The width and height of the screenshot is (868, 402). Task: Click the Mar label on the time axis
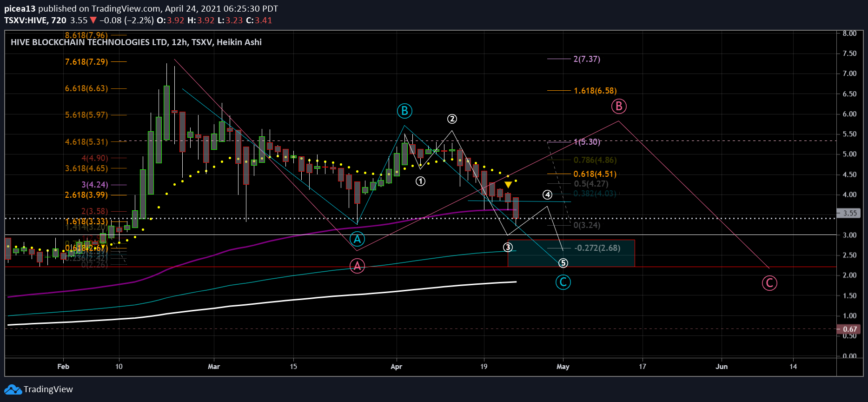coord(214,367)
